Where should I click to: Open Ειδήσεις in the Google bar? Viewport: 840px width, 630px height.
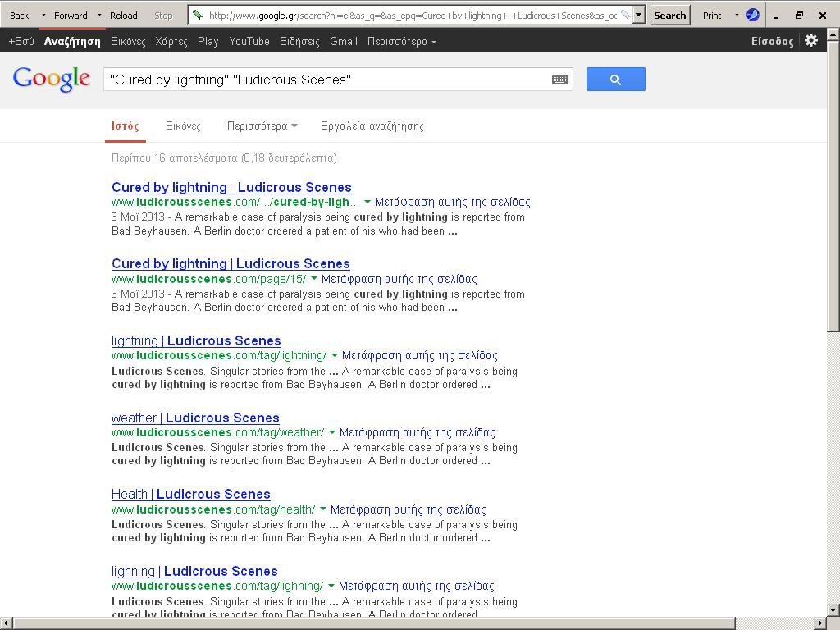coord(299,41)
